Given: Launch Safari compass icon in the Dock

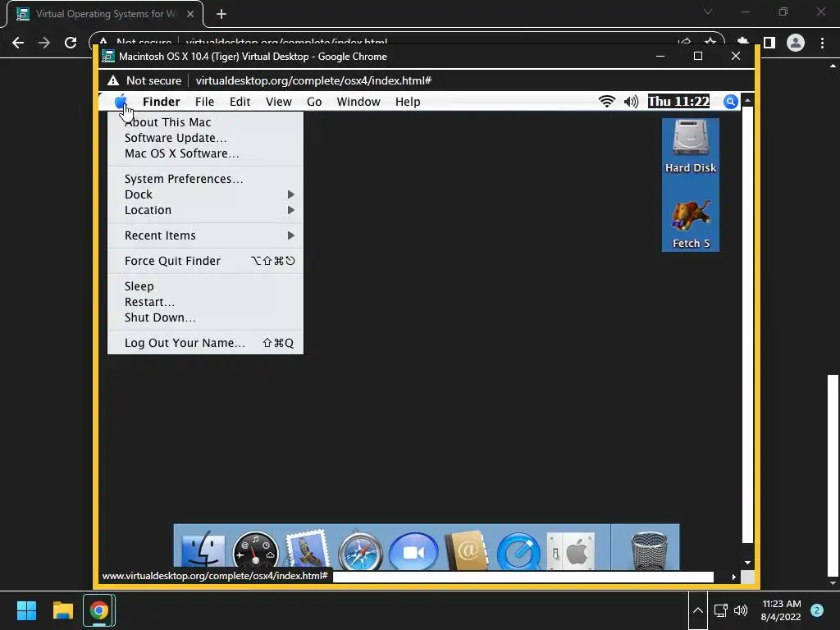Looking at the screenshot, I should pyautogui.click(x=360, y=550).
